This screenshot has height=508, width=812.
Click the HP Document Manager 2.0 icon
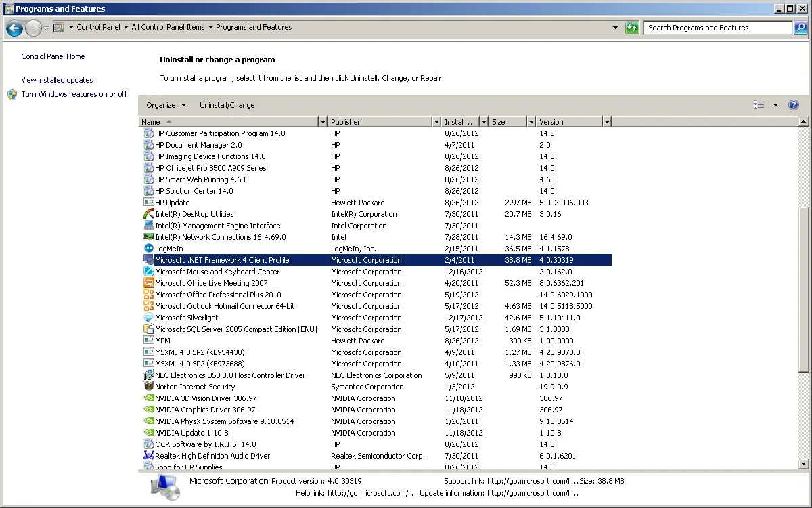(x=149, y=145)
